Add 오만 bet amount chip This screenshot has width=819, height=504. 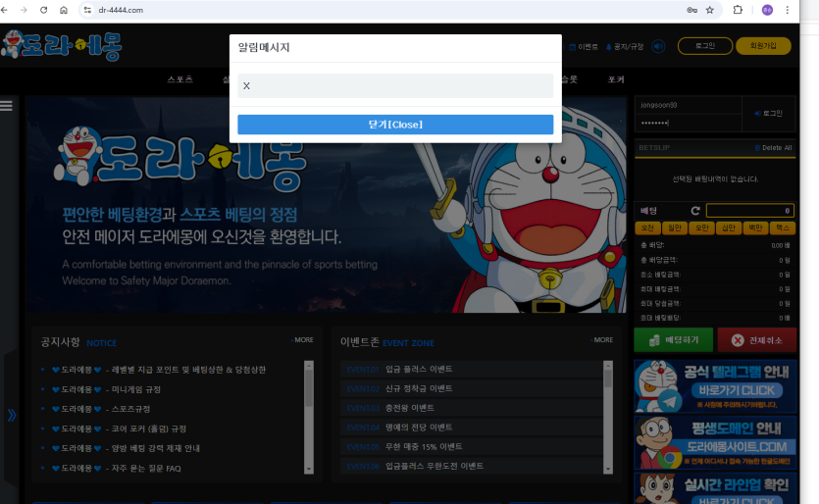tap(702, 227)
